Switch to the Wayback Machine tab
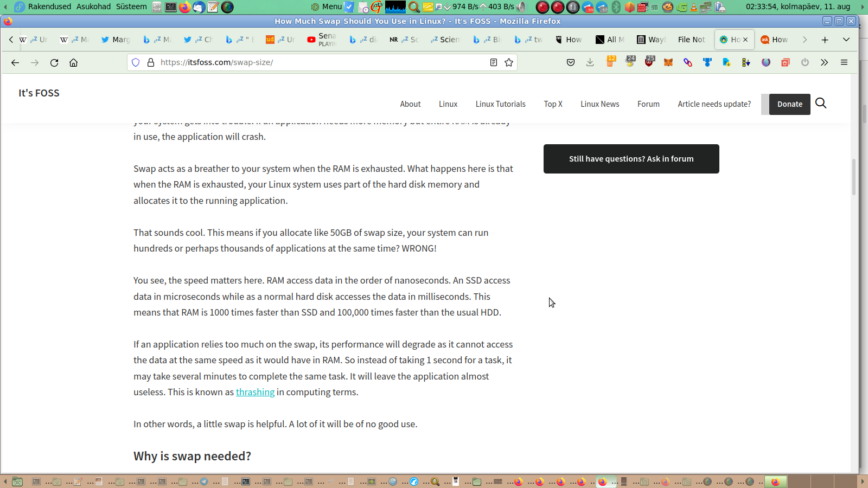 pyautogui.click(x=651, y=40)
